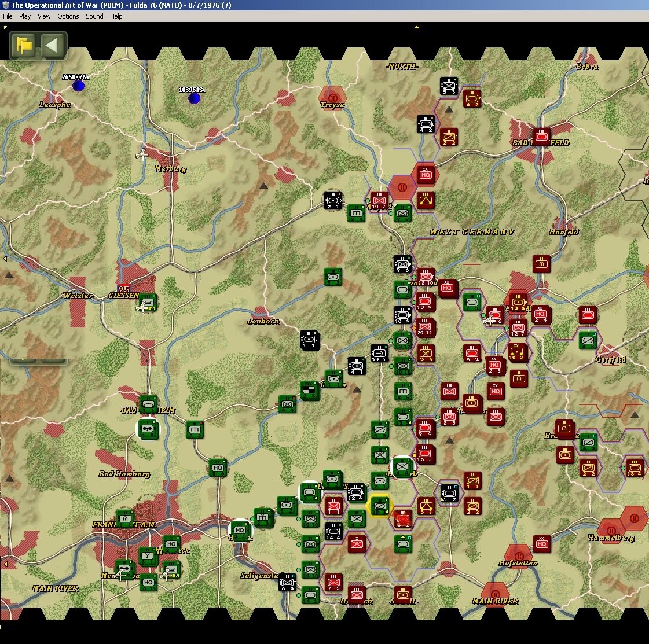Click the Marburg city label
Screen dimensions: 649x644
[171, 168]
